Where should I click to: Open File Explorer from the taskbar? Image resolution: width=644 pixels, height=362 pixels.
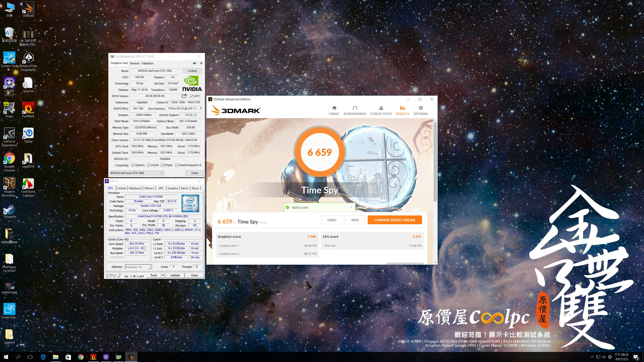(56, 357)
